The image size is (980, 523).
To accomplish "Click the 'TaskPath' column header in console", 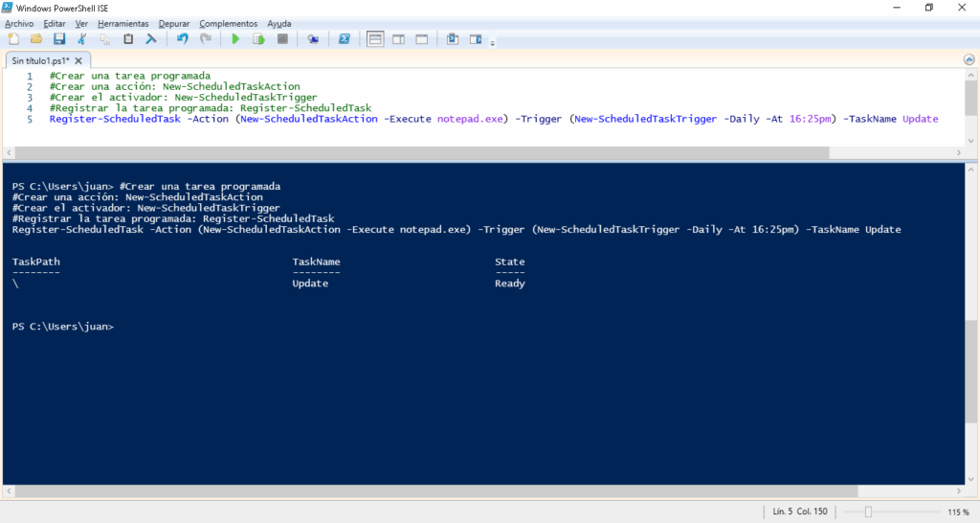I will (35, 262).
